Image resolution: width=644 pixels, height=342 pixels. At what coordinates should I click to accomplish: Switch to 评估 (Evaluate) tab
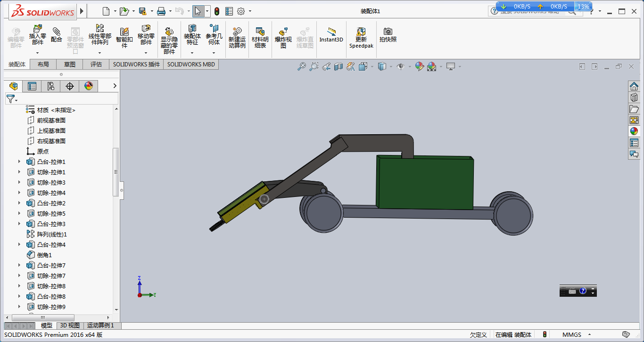coord(96,65)
